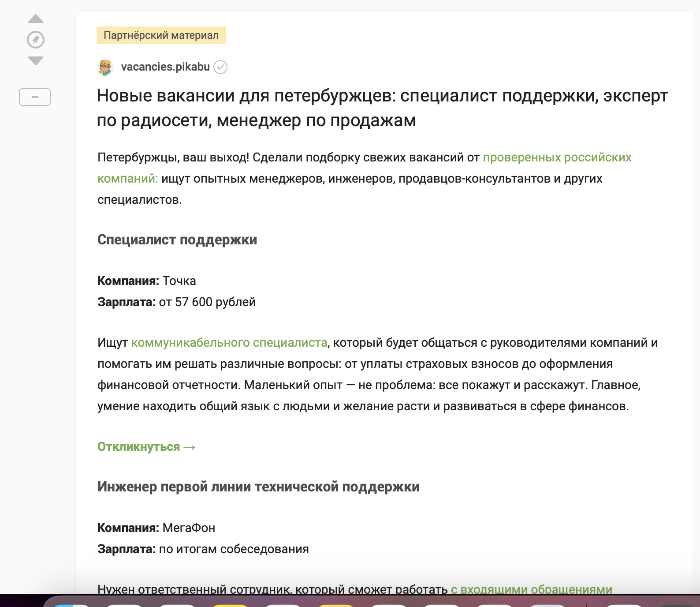The width and height of the screenshot is (700, 607).
Task: Select the 'Специалист поддержки' heading
Action: click(x=177, y=240)
